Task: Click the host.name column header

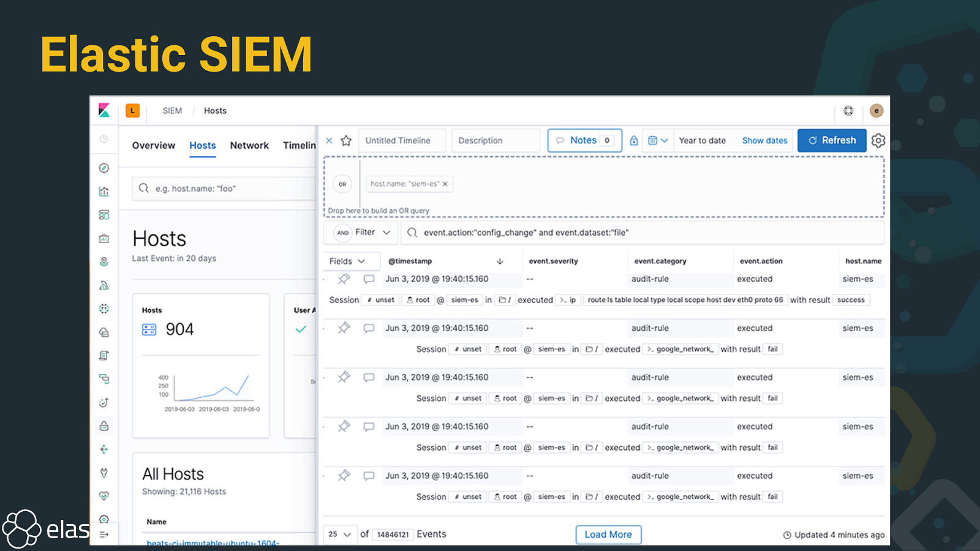Action: [x=864, y=261]
